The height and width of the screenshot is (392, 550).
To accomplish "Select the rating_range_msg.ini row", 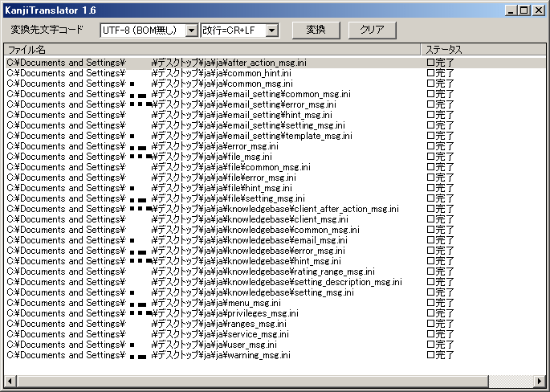I will point(241,272).
